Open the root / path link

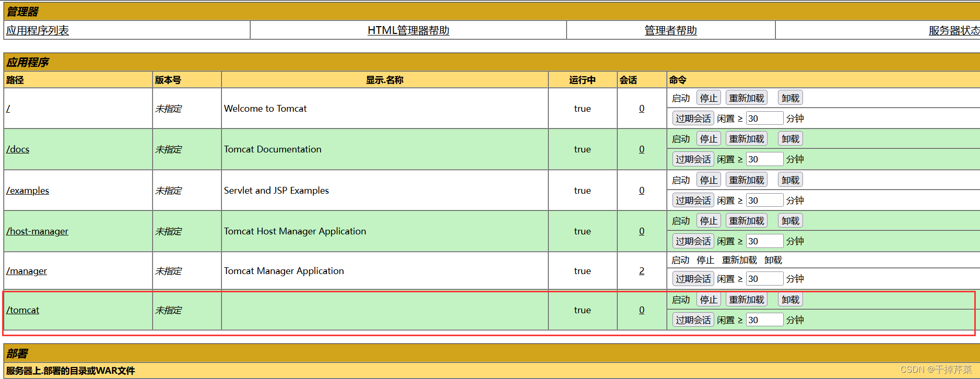[x=8, y=109]
